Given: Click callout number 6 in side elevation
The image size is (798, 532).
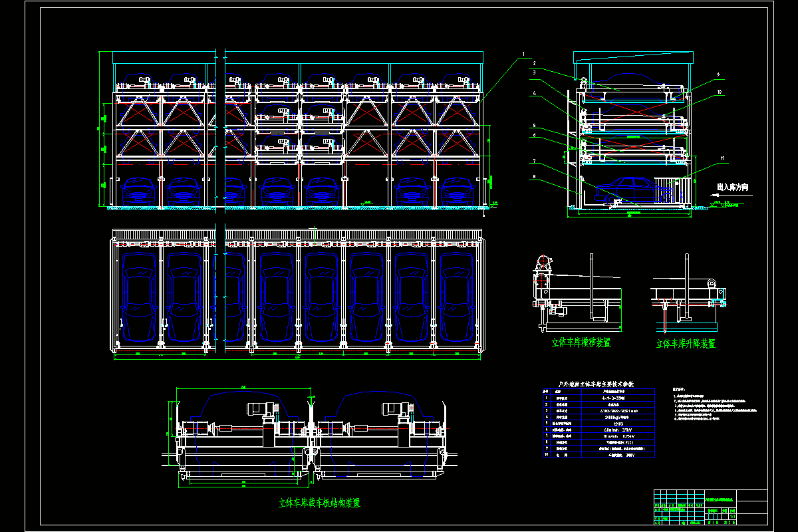Looking at the screenshot, I should [x=534, y=135].
